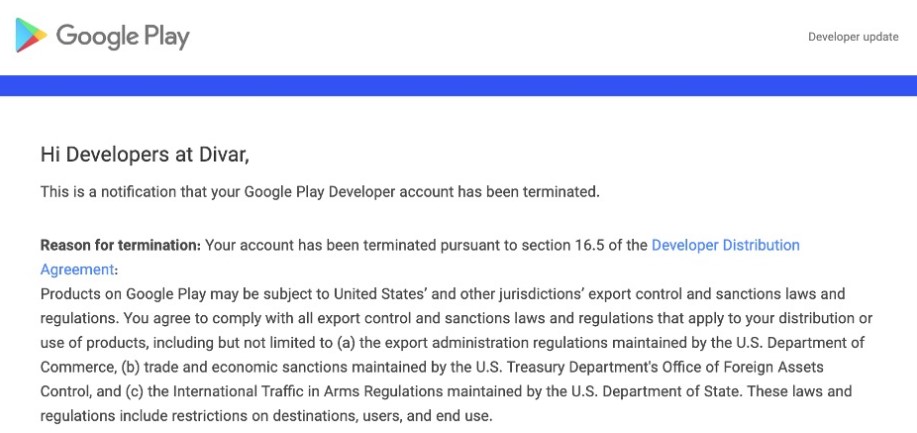Click the bold Reason for termination label
Screen dimensions: 917x433
click(x=120, y=245)
